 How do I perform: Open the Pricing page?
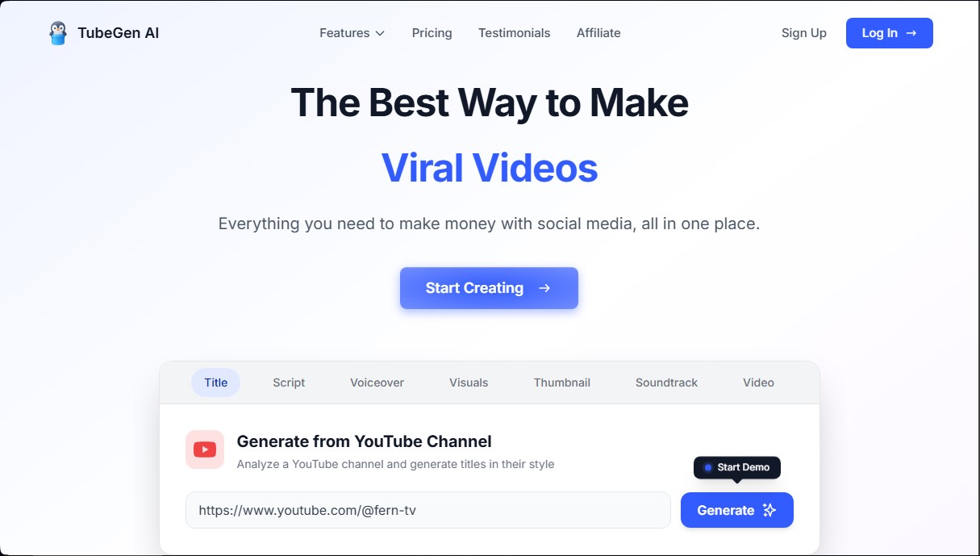(x=432, y=33)
